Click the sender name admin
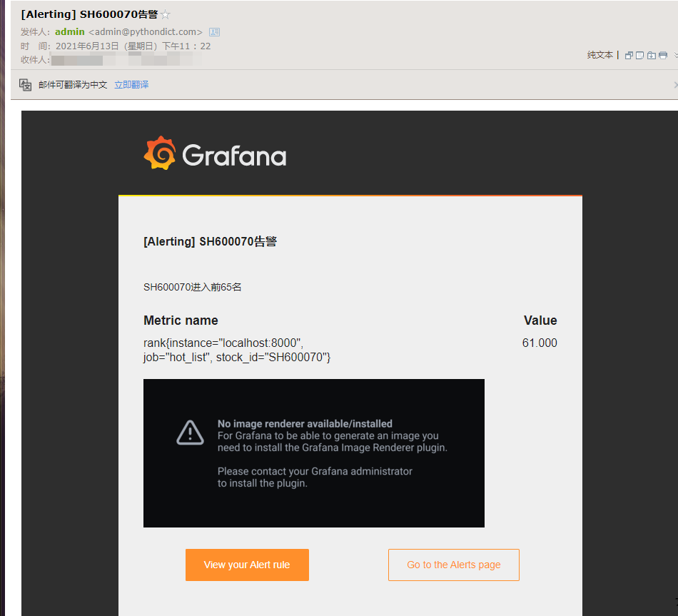Viewport: 678px width, 616px height. [x=70, y=32]
